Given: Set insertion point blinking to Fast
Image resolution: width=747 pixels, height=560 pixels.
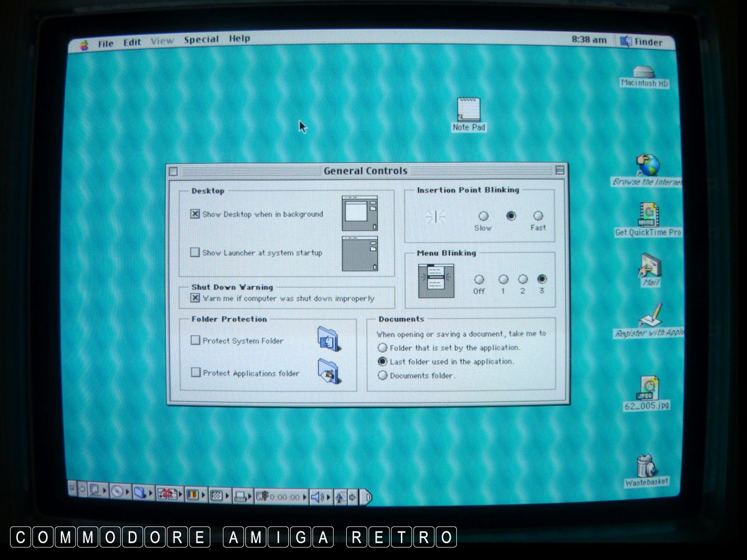Looking at the screenshot, I should (538, 216).
